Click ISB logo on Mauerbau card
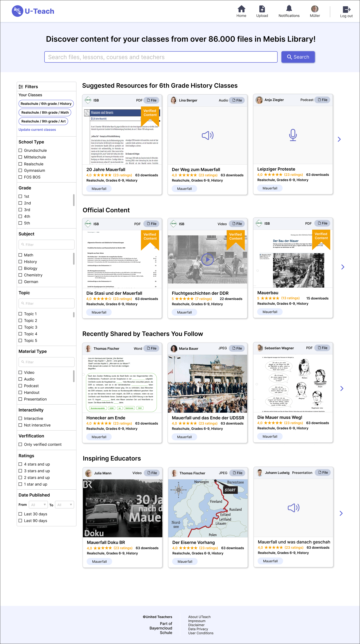This screenshot has width=360, height=644. (x=259, y=223)
